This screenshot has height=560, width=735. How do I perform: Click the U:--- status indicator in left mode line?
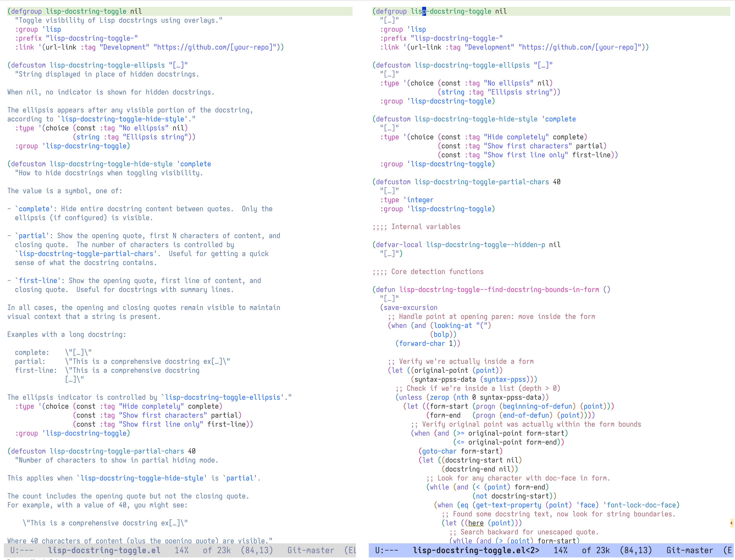coord(22,550)
